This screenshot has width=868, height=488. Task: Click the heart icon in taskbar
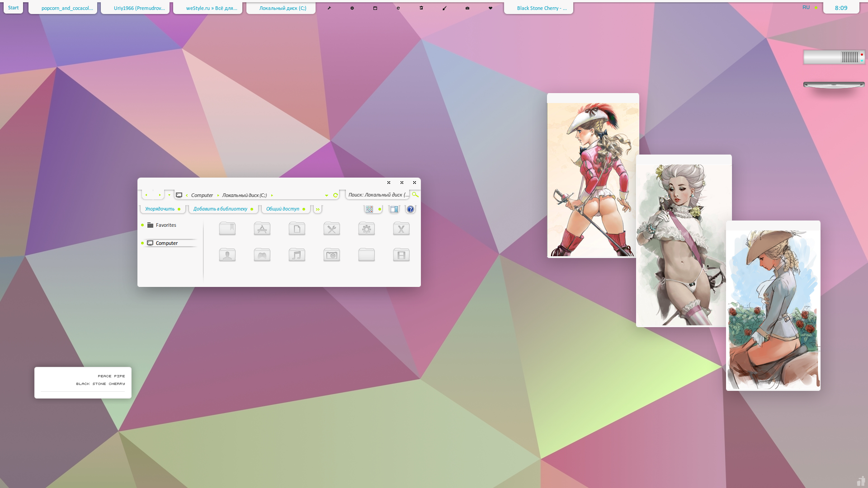[x=491, y=8]
